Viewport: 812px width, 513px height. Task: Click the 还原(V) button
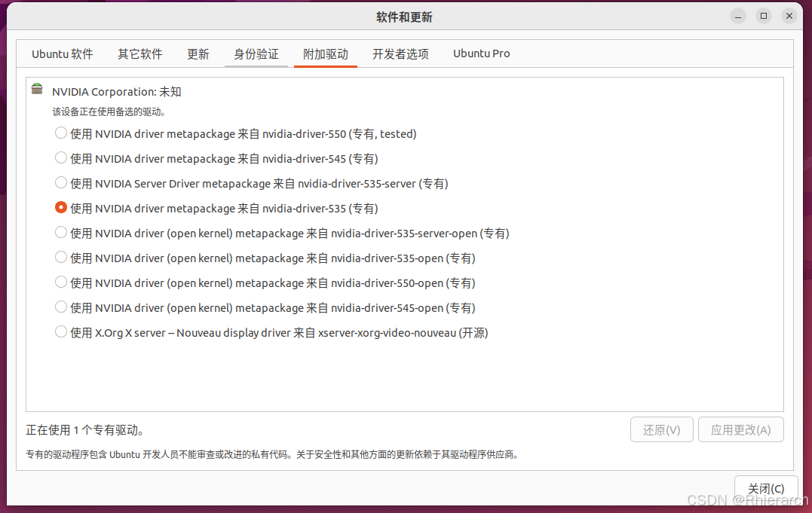tap(661, 429)
